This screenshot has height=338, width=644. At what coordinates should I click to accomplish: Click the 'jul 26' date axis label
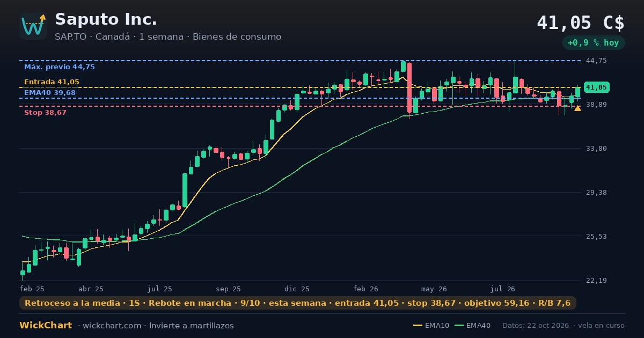pyautogui.click(x=503, y=289)
